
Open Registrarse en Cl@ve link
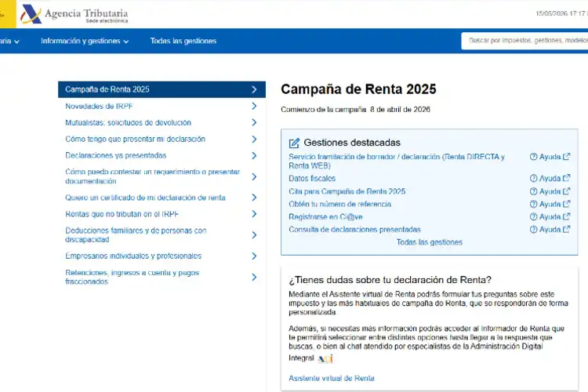325,217
